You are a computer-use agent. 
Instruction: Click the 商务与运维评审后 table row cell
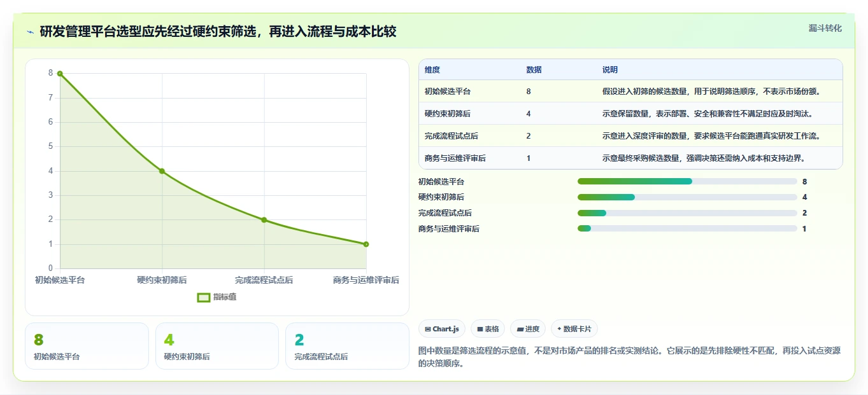[455, 158]
